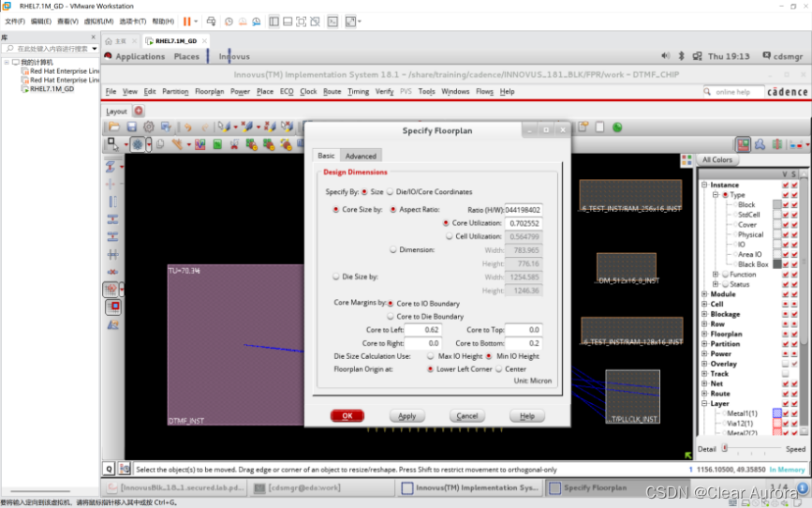Expand the Route tree node
Screen dimensions: 812x508
tap(704, 394)
